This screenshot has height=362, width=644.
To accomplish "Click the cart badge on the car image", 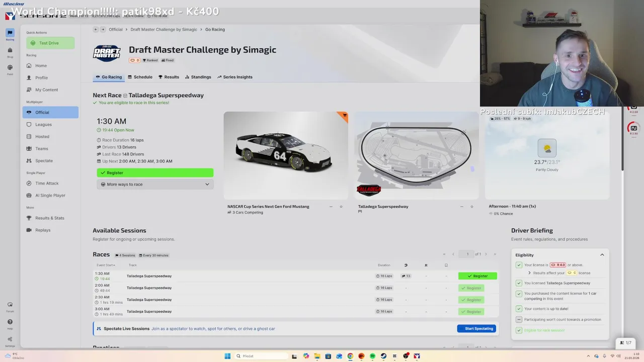I will tap(344, 116).
